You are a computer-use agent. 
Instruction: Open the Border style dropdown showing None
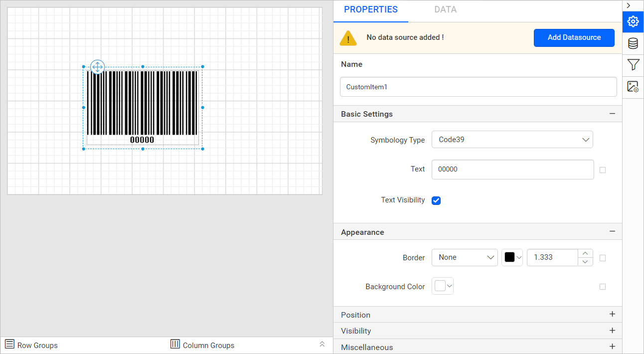click(465, 257)
